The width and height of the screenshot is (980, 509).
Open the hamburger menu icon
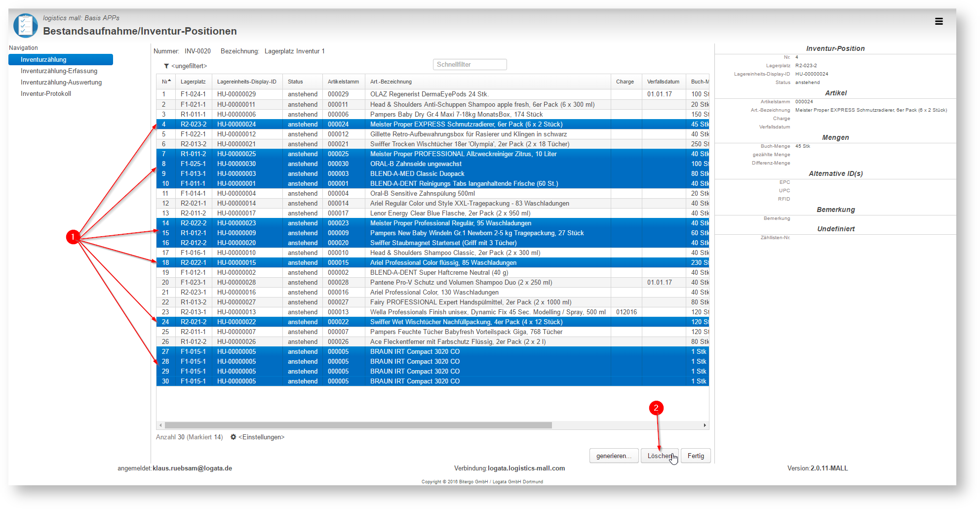pyautogui.click(x=939, y=21)
